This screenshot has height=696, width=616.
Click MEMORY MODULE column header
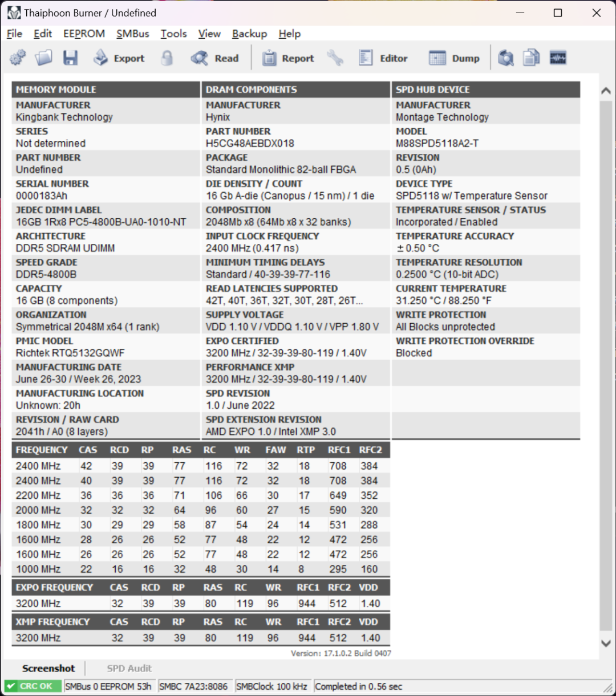[106, 89]
